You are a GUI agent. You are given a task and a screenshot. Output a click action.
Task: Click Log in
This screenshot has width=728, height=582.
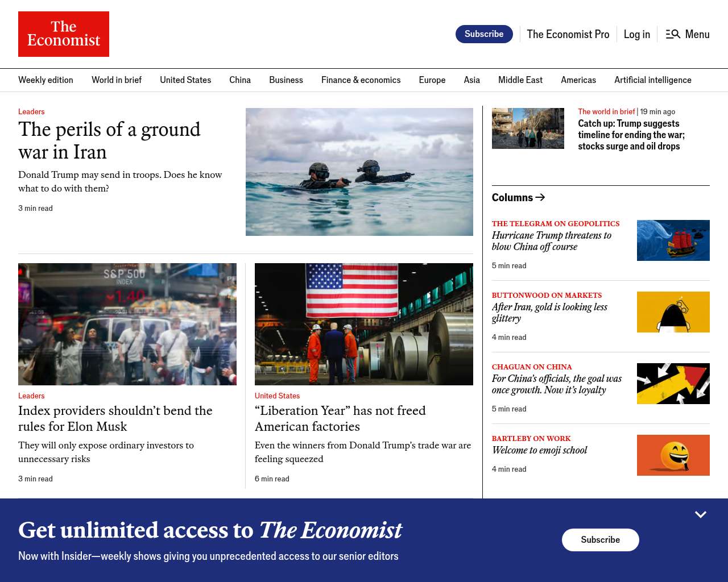click(637, 34)
